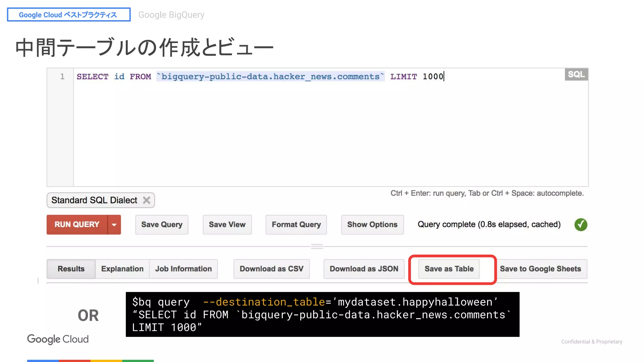Image resolution: width=644 pixels, height=362 pixels.
Task: Select the horizontal pane resize handle
Action: coord(317,246)
